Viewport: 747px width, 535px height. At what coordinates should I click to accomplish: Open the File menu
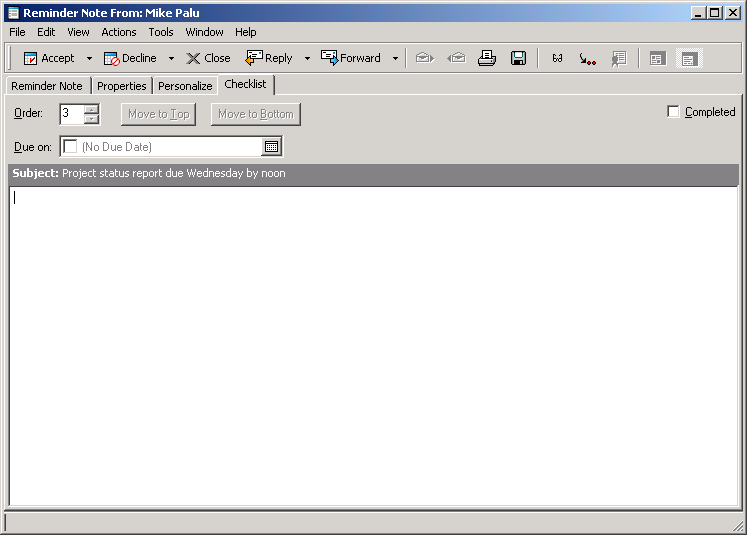coord(17,32)
